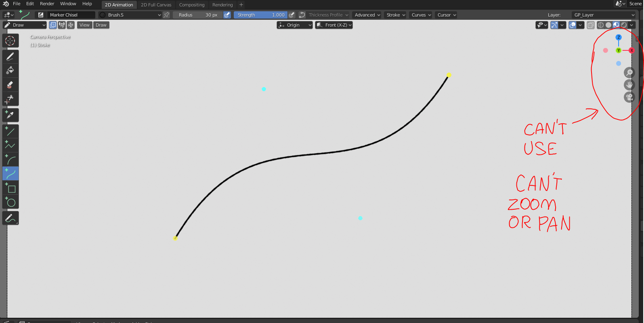The width and height of the screenshot is (644, 323).
Task: Select the Line tool
Action: tap(10, 131)
